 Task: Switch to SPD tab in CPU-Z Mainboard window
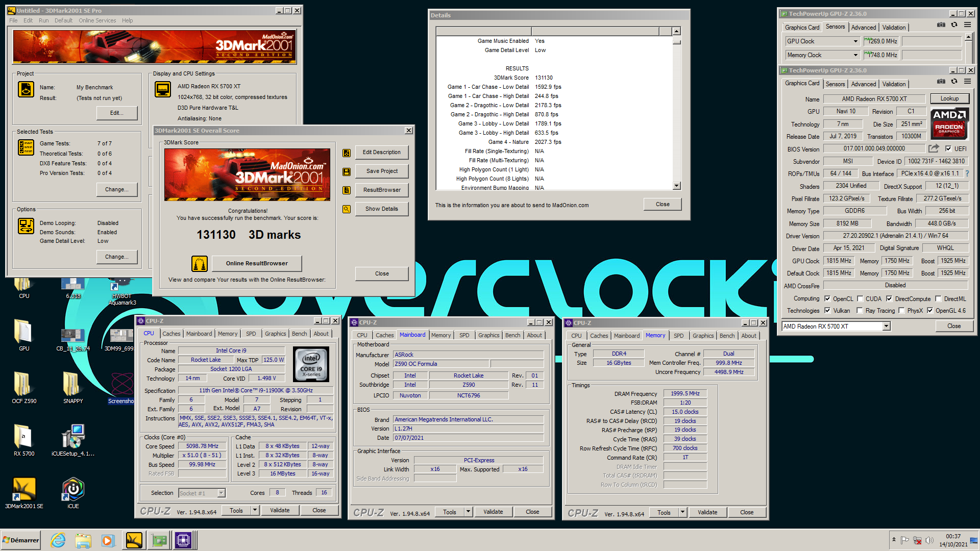464,335
